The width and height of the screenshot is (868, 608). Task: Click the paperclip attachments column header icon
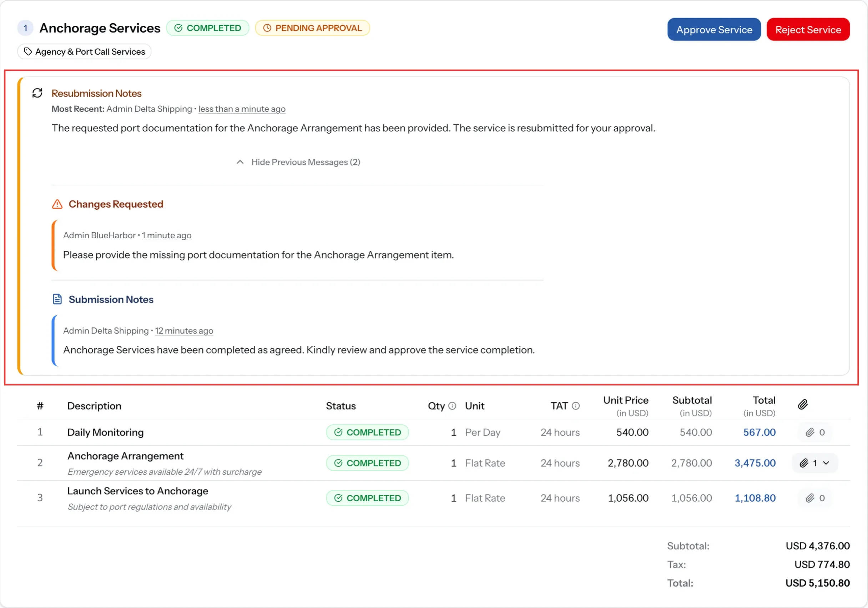[x=803, y=404]
